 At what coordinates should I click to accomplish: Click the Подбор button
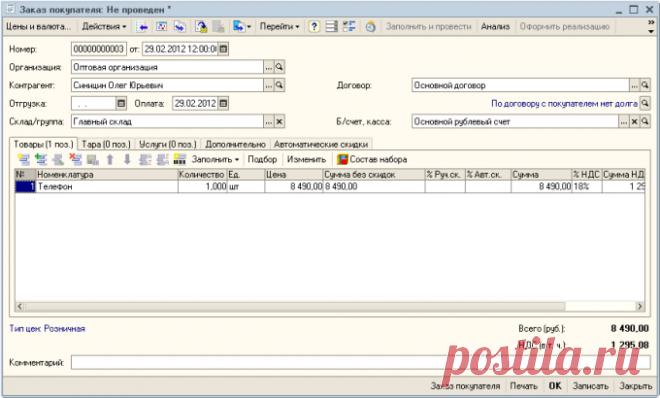262,159
